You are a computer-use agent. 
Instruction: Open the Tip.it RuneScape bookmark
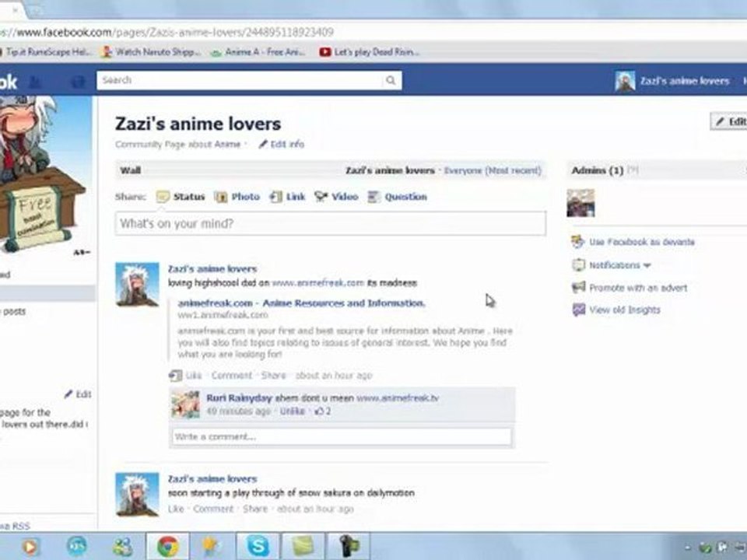(x=45, y=52)
